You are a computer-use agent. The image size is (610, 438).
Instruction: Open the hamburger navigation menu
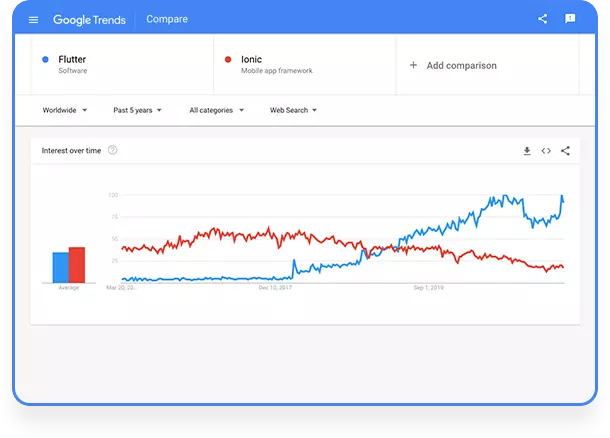coord(33,19)
